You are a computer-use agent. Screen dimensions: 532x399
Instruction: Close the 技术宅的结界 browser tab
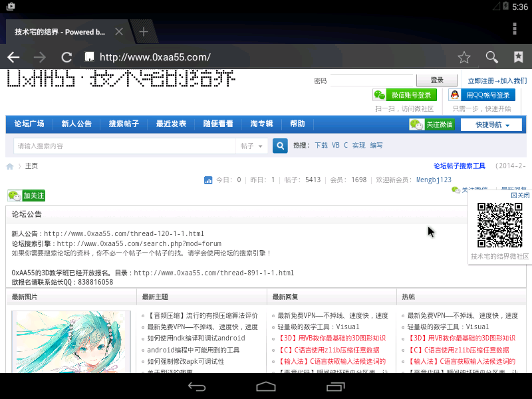pos(119,31)
